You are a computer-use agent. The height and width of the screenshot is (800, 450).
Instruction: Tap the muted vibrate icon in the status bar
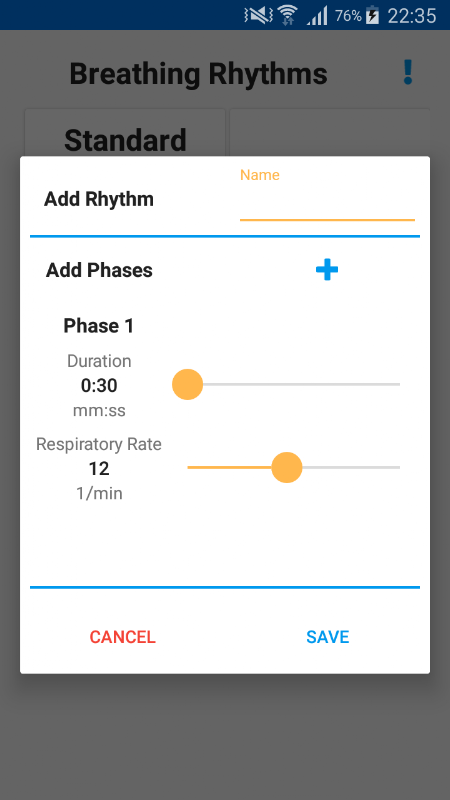click(259, 15)
